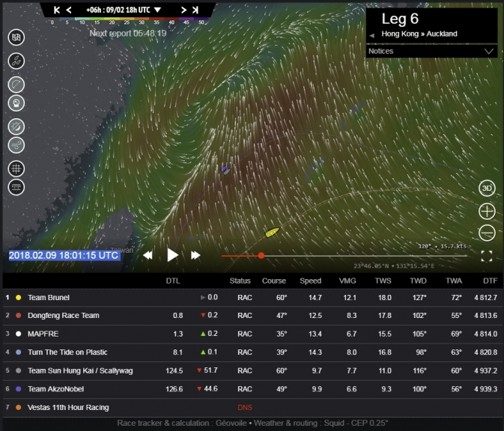Viewport: 504px width, 431px height.
Task: Click the Taiwan map label
Action: pyautogui.click(x=122, y=250)
